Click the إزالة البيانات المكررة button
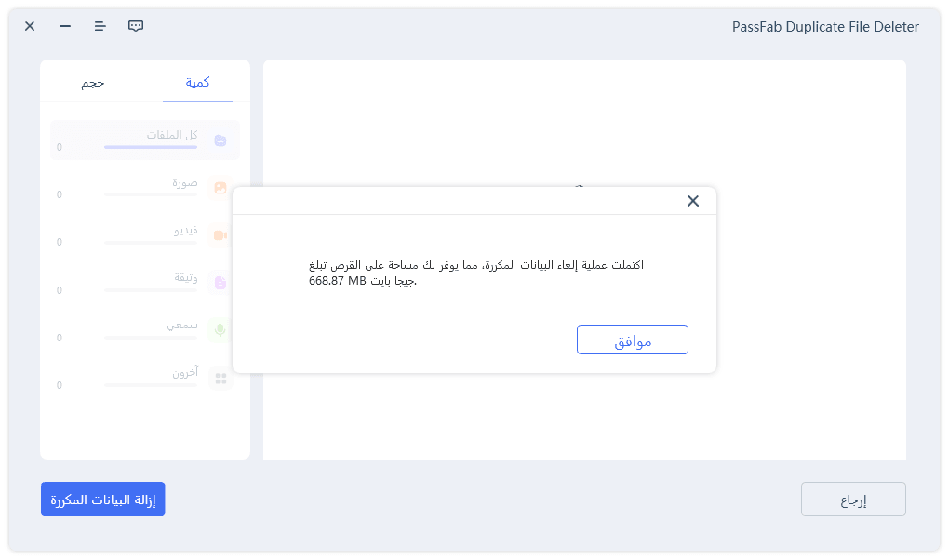The width and height of the screenshot is (949, 560). [102, 499]
